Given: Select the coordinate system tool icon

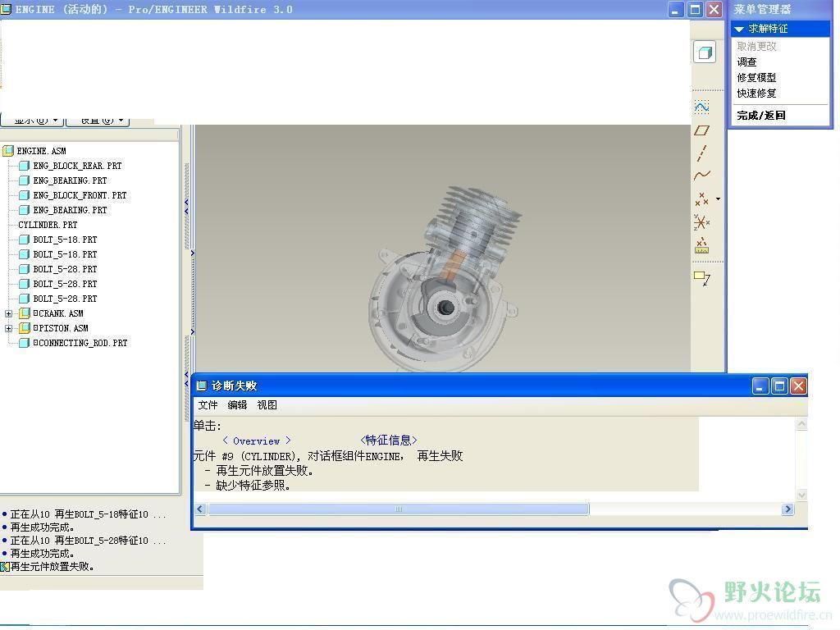Looking at the screenshot, I should coord(702,221).
